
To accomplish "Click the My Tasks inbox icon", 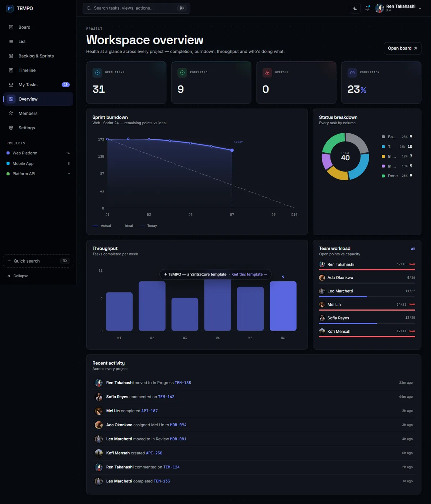I will point(11,85).
